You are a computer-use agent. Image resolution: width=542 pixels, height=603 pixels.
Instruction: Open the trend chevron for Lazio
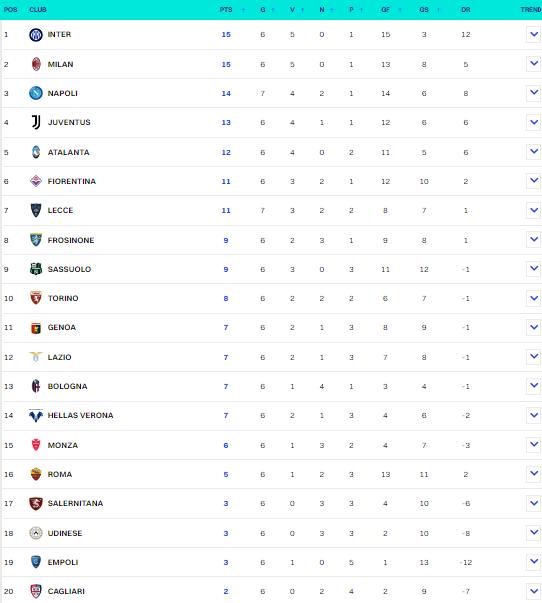point(534,356)
